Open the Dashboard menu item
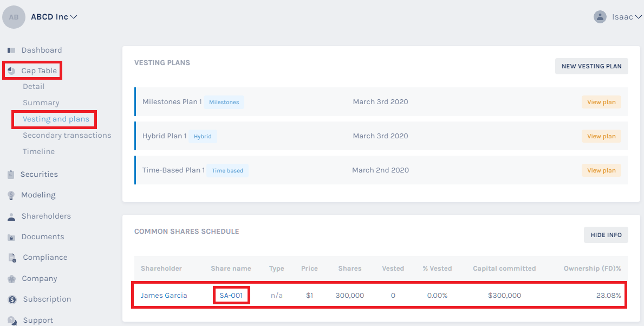 click(x=42, y=50)
